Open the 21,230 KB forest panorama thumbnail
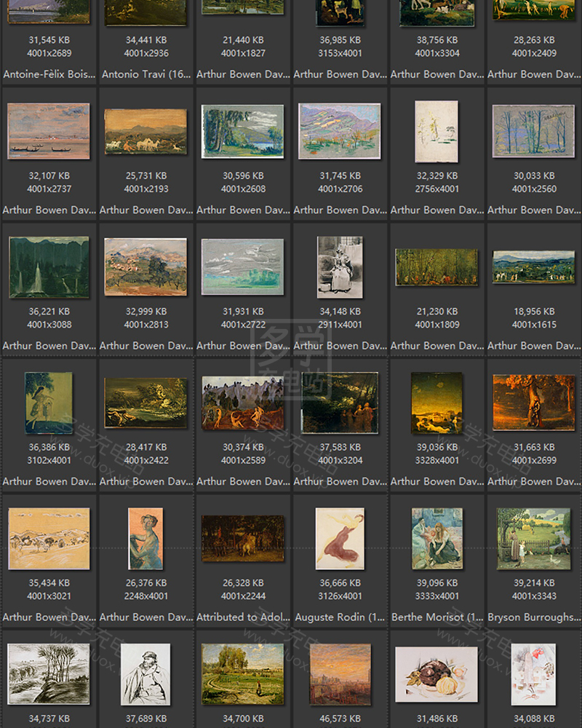This screenshot has width=582, height=728. pos(436,267)
